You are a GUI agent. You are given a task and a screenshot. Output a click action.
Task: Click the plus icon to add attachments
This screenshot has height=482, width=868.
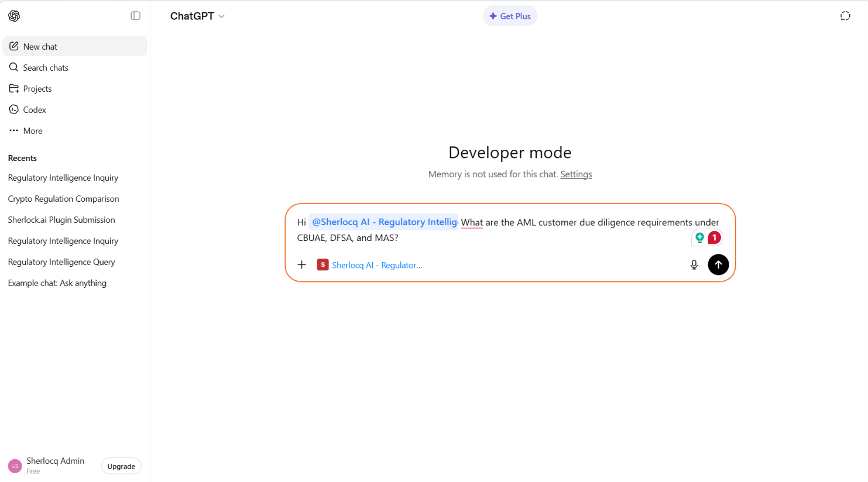tap(301, 265)
